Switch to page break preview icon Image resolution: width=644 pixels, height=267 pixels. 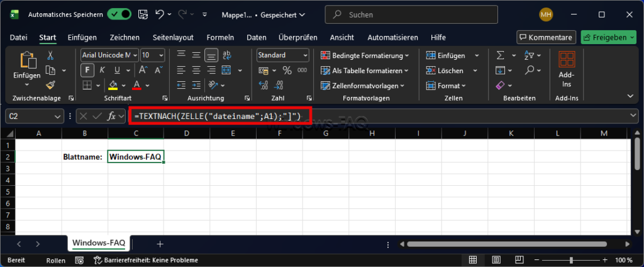pyautogui.click(x=519, y=260)
